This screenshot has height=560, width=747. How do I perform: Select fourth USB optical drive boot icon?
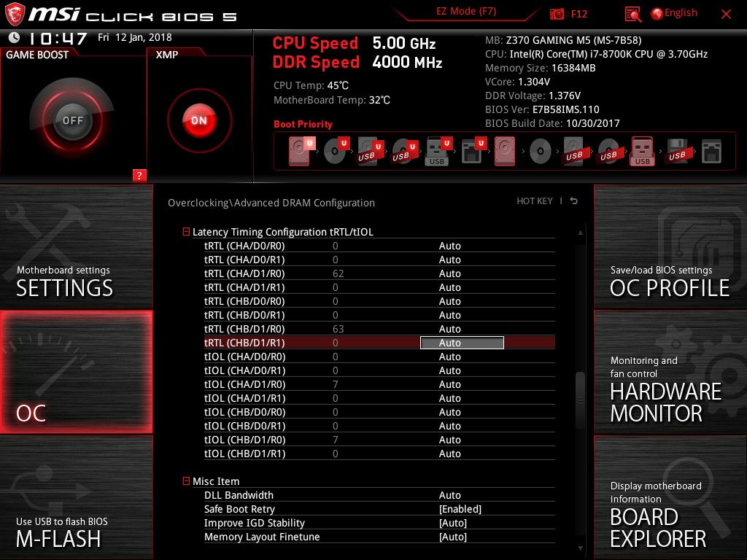pos(404,151)
